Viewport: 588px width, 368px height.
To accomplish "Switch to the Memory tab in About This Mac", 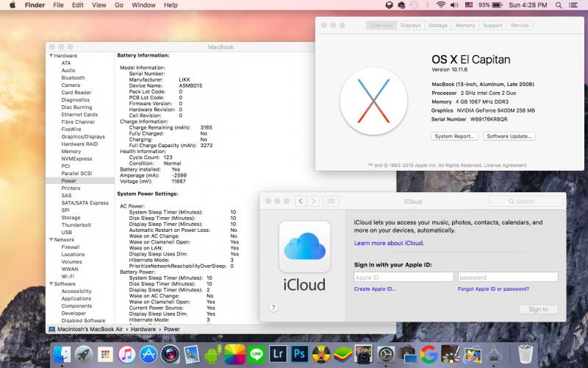I will [465, 26].
